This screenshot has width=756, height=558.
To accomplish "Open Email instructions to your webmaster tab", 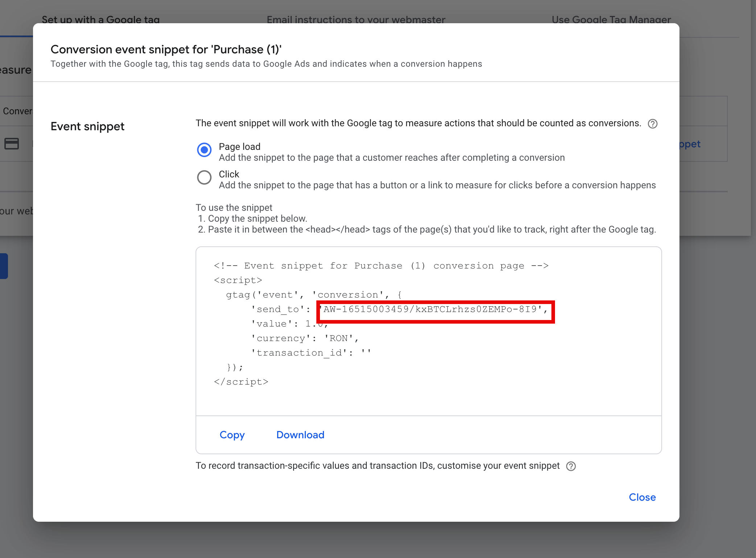I will pyautogui.click(x=356, y=20).
